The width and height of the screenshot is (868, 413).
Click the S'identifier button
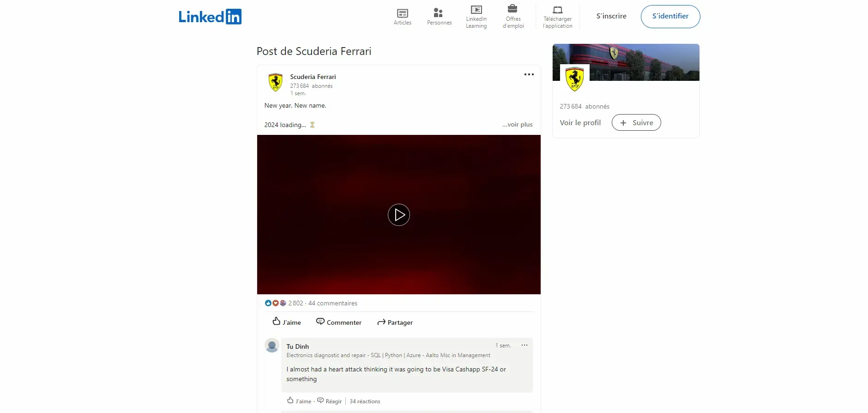[x=670, y=17]
